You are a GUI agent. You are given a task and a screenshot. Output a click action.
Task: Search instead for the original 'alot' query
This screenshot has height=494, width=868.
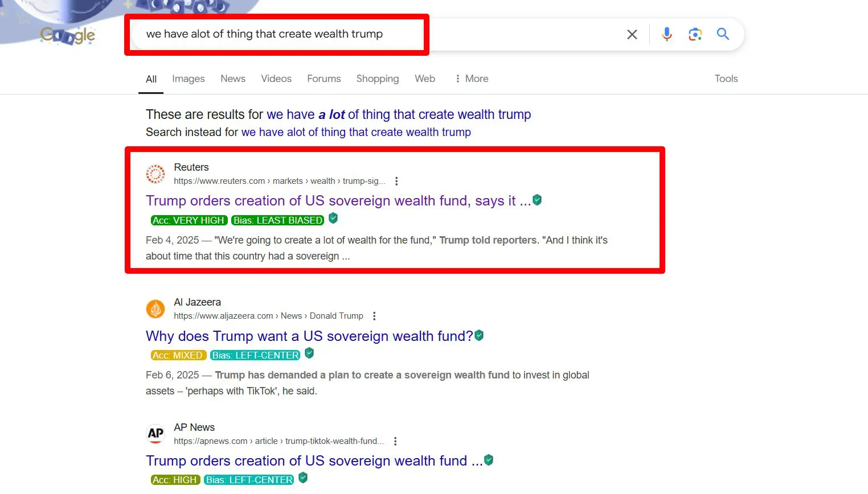pos(356,132)
